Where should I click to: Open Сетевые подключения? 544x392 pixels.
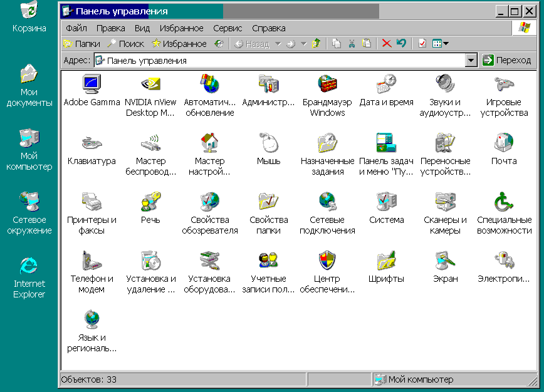tap(327, 214)
